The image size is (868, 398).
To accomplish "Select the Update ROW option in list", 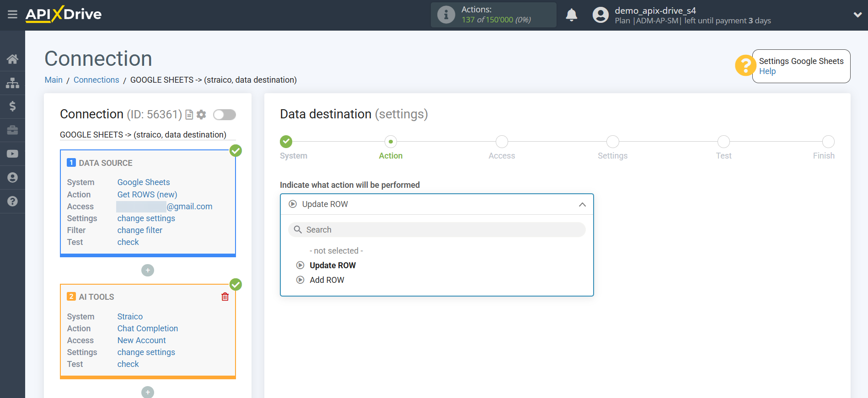I will point(332,265).
